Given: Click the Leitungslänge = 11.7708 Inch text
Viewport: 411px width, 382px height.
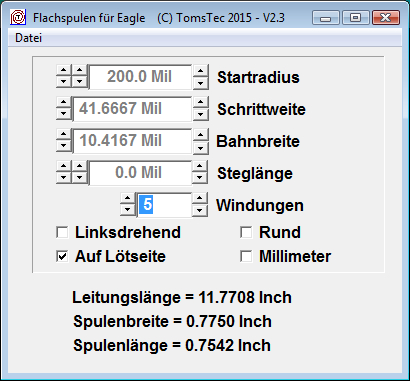Looking at the screenshot, I should tap(182, 297).
